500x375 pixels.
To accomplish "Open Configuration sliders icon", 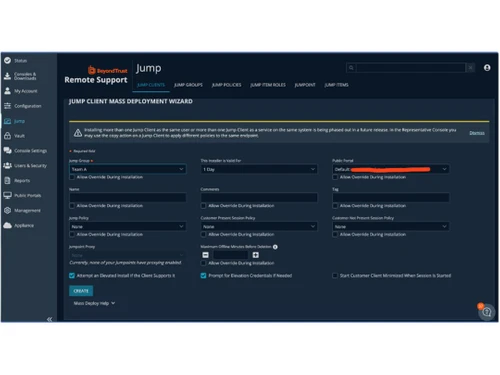I will (x=7, y=106).
